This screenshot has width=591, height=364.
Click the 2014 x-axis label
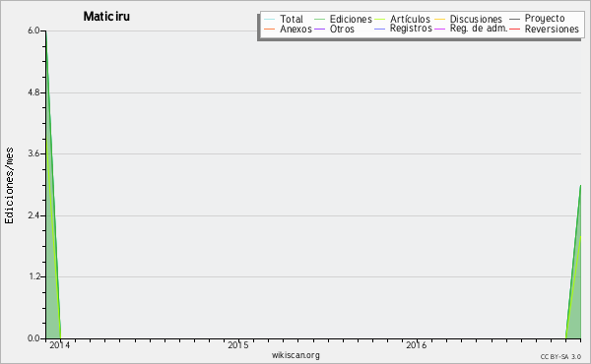(59, 344)
